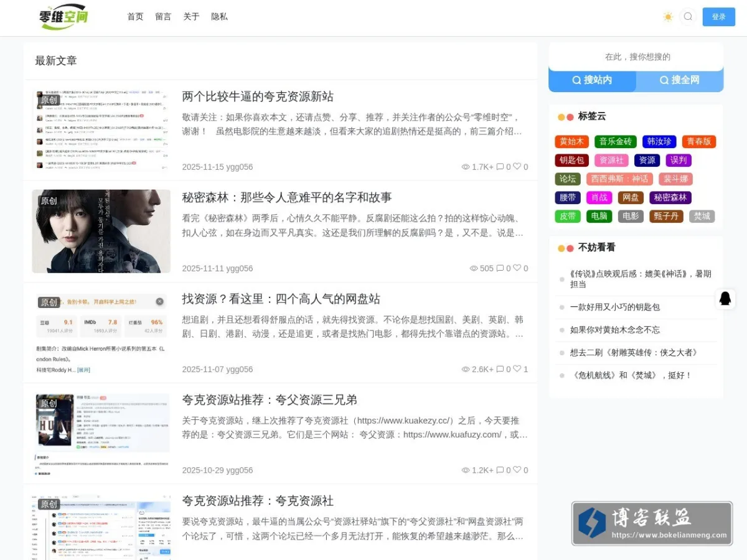The width and height of the screenshot is (747, 560).
Task: Select the 韩汝珍 tag
Action: [x=659, y=141]
